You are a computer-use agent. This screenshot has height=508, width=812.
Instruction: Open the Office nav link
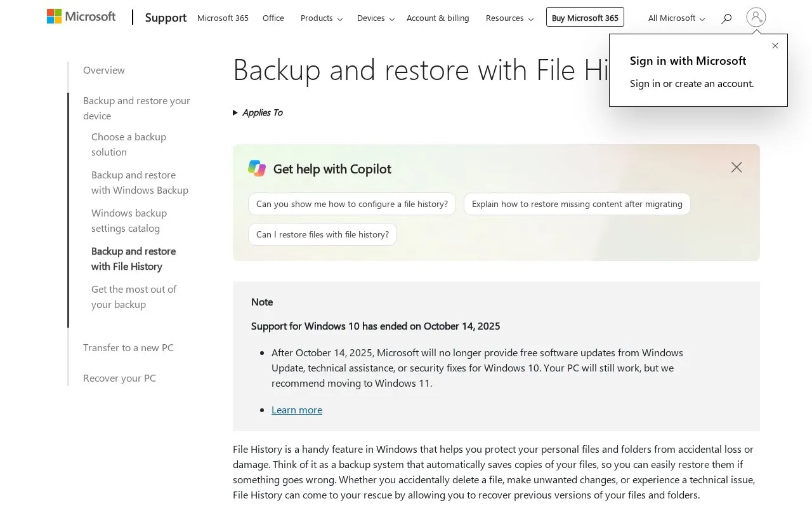[x=273, y=18]
